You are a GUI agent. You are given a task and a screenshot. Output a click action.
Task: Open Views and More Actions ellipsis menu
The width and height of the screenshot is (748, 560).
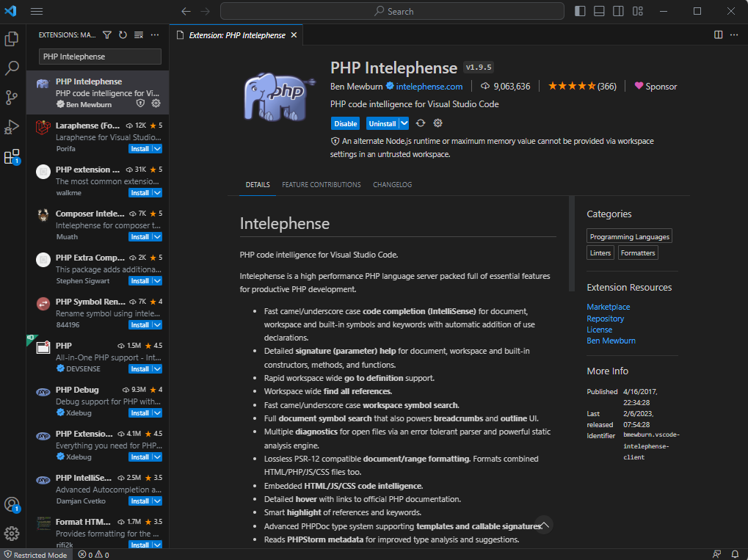(154, 34)
